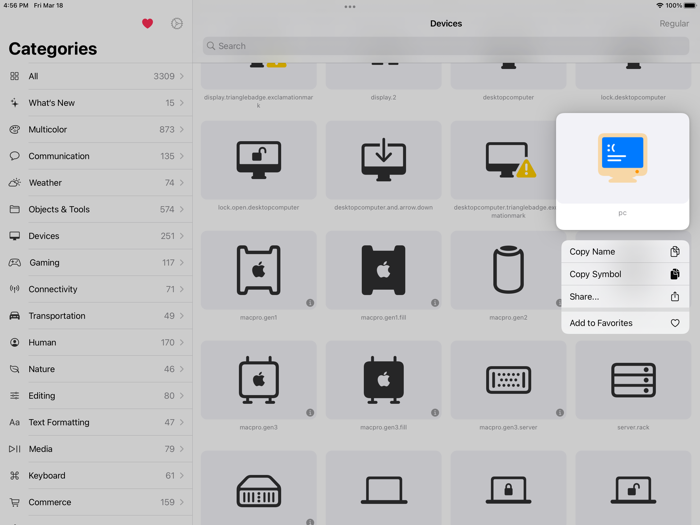
Task: Select the macpro.gen1.fill symbol tile
Action: pos(383,270)
